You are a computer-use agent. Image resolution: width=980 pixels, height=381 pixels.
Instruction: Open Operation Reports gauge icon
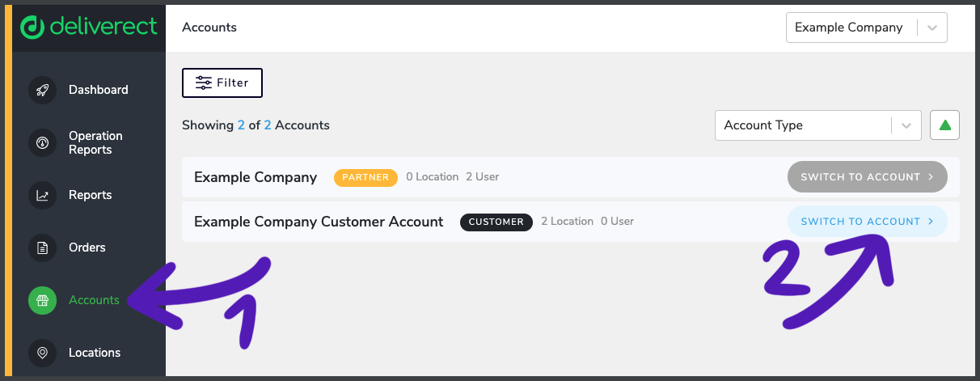pos(42,142)
